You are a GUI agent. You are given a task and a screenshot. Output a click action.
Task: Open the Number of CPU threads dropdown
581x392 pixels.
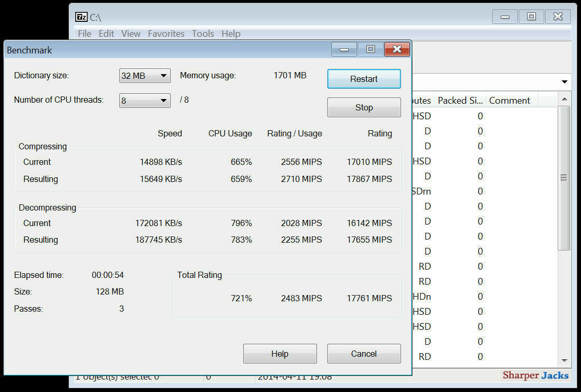[x=145, y=101]
